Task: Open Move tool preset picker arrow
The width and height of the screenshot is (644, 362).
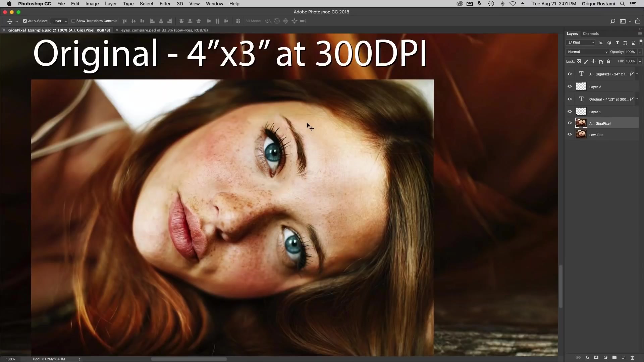Action: [x=17, y=21]
